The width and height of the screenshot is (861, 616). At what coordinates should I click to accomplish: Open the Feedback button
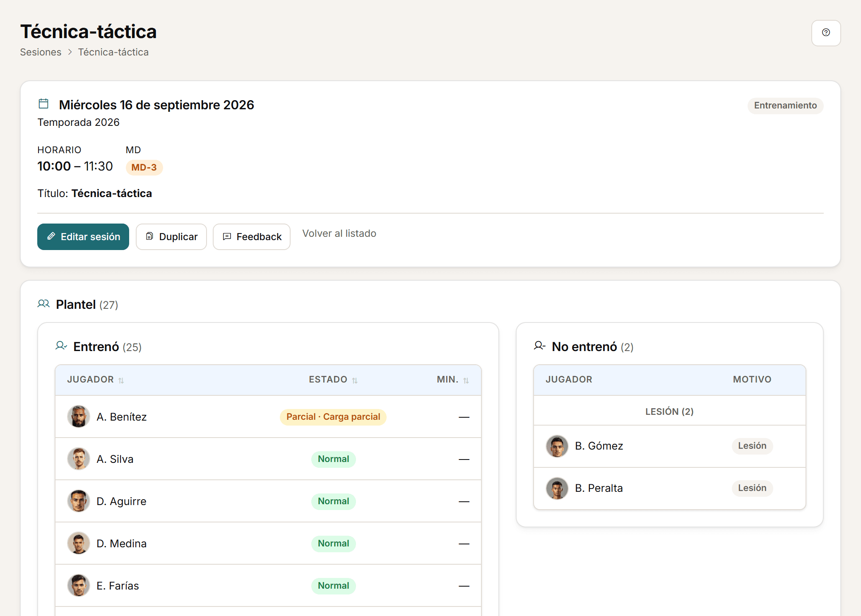[252, 237]
